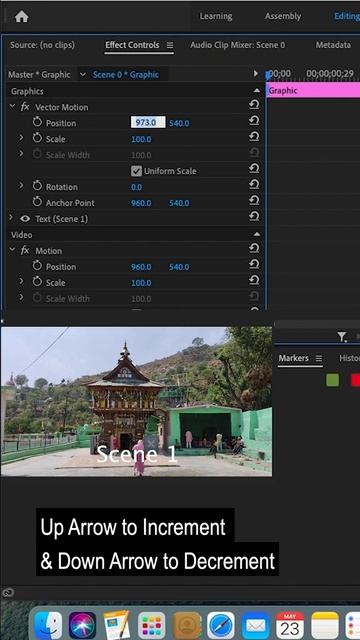The width and height of the screenshot is (360, 640).
Task: Toggle the timeline view arrow button
Action: 256,74
